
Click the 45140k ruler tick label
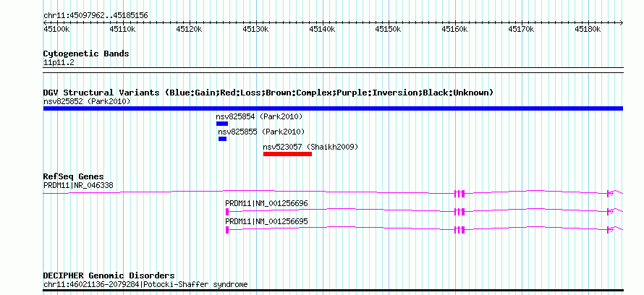click(323, 29)
